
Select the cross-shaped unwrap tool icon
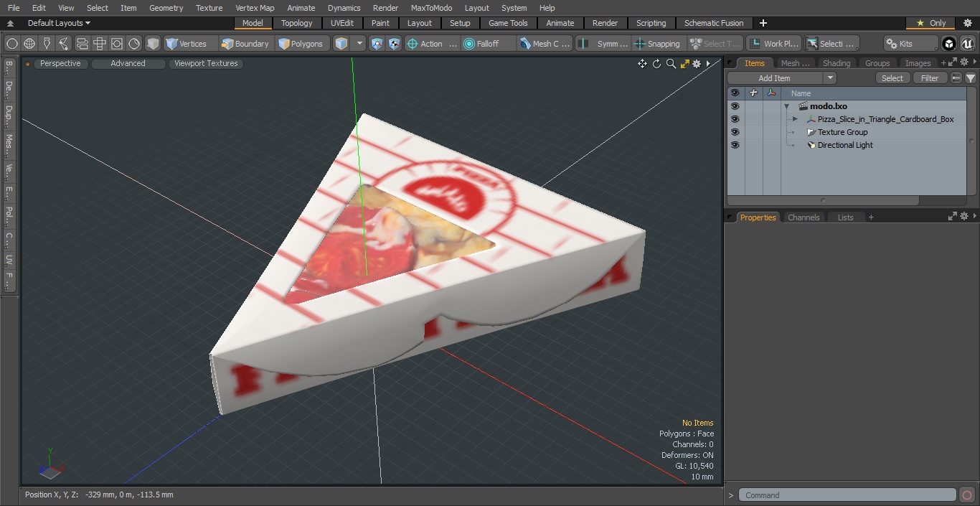coord(100,44)
